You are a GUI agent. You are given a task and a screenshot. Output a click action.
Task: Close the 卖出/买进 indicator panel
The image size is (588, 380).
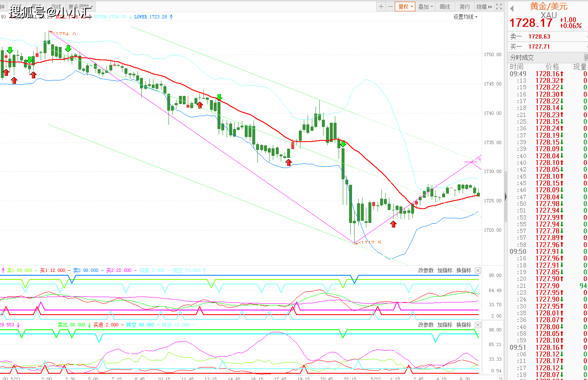tap(478, 325)
